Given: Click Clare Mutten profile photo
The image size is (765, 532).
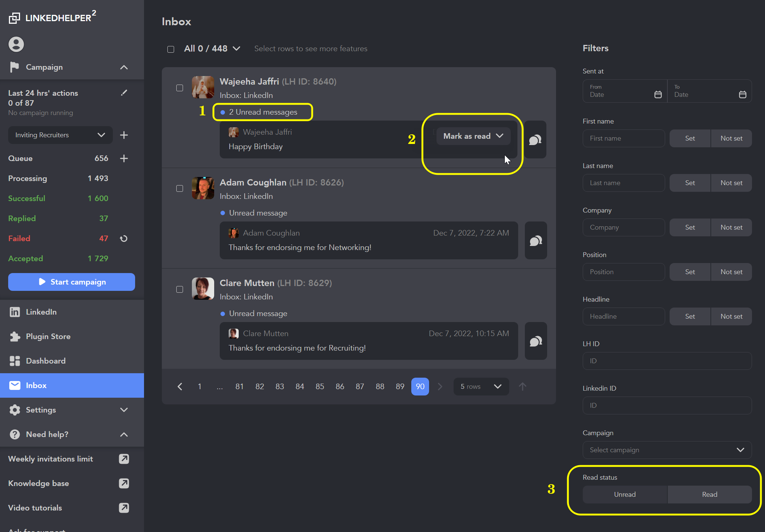Looking at the screenshot, I should [203, 289].
